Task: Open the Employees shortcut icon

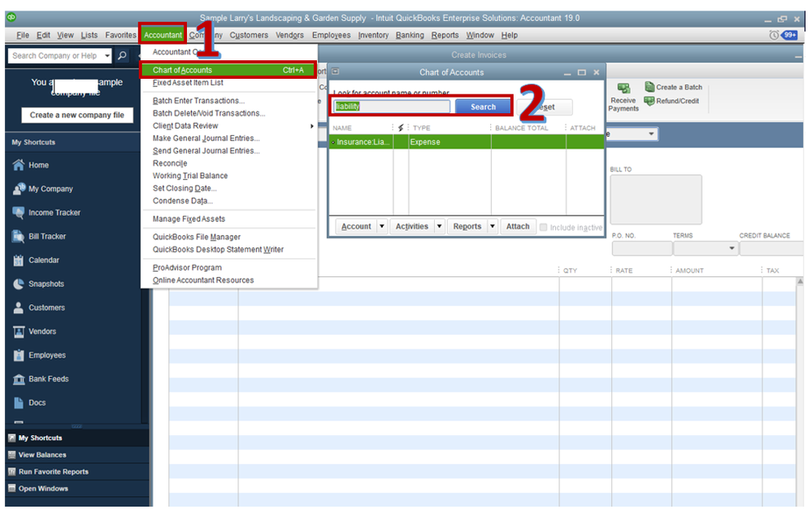Action: (19, 355)
